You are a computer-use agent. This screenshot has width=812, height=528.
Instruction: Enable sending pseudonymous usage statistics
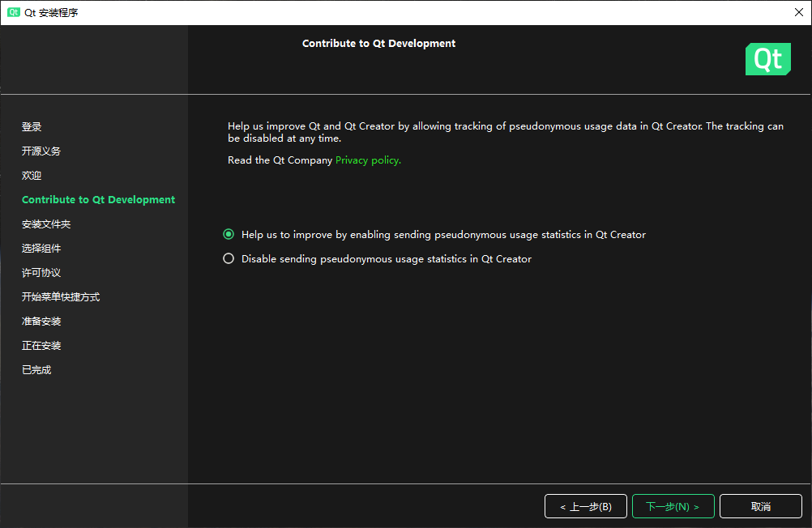pos(229,235)
